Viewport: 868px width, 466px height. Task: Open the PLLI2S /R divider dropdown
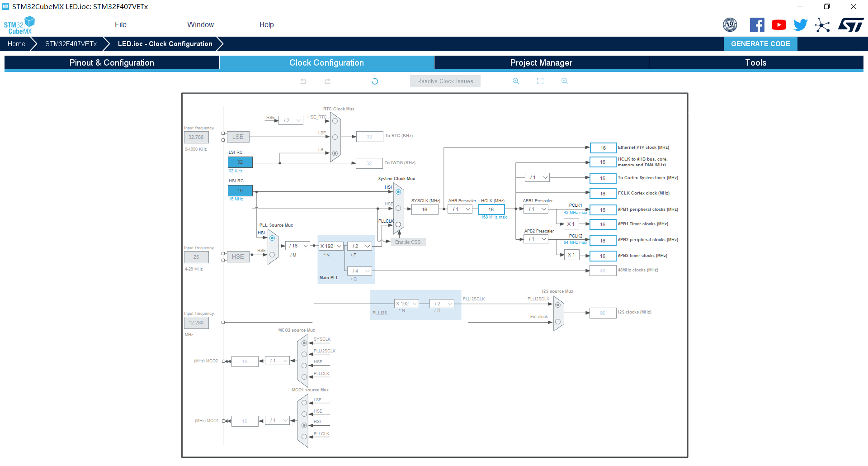[x=442, y=304]
